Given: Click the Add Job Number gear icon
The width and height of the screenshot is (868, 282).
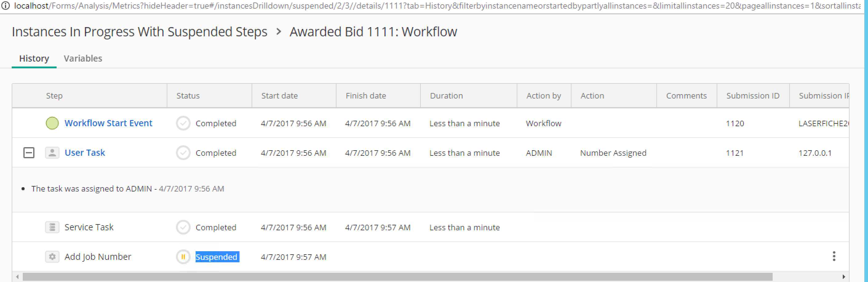Looking at the screenshot, I should 52,257.
